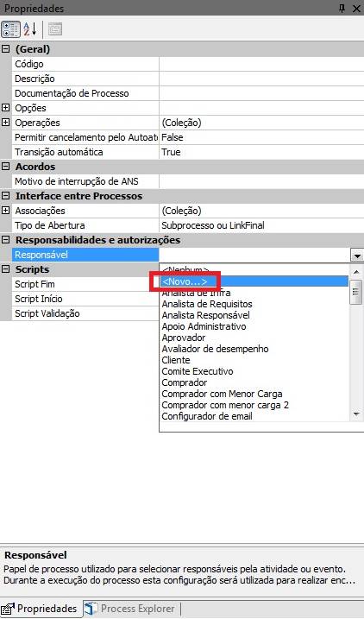The height and width of the screenshot is (619, 364).
Task: Collapse the Acordos section
Action: pyautogui.click(x=5, y=167)
